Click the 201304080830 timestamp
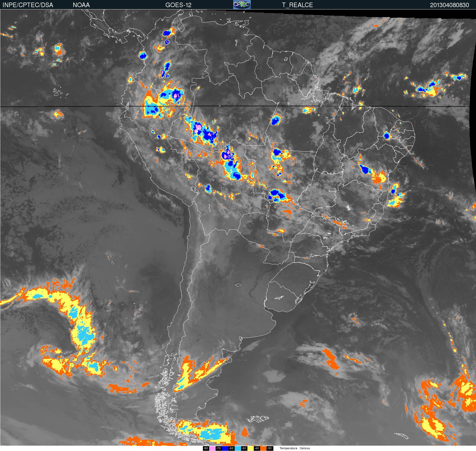This screenshot has height=451, width=476. pos(450,5)
